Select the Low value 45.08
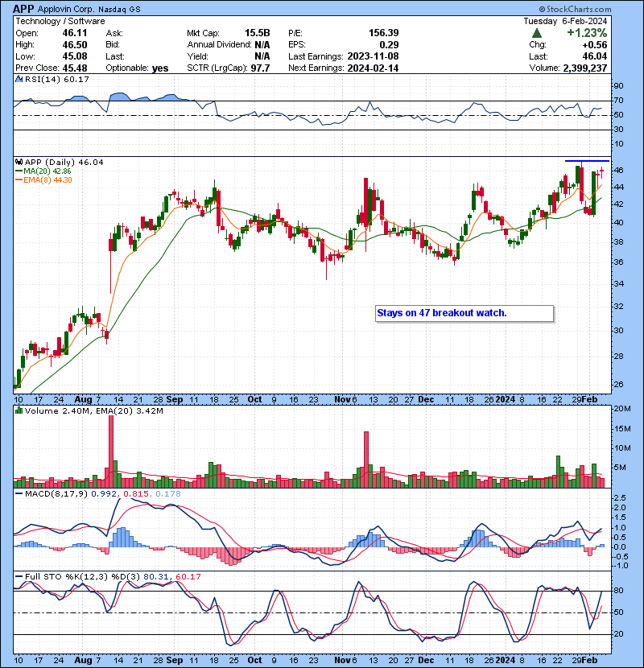 [x=75, y=56]
